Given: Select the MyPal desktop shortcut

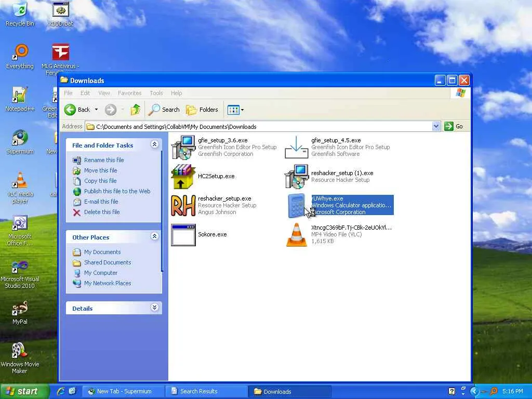Looking at the screenshot, I should point(20,312).
